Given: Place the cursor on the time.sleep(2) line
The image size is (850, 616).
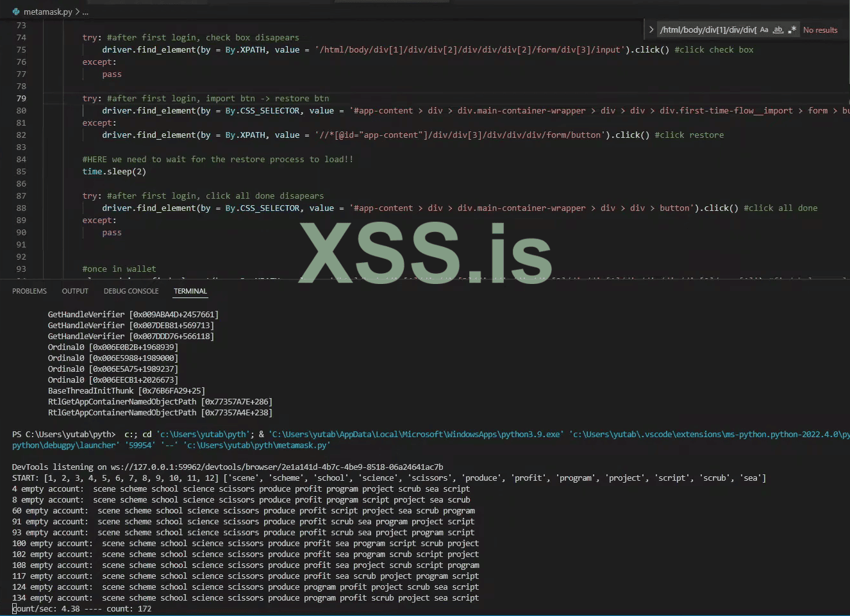Looking at the screenshot, I should pyautogui.click(x=112, y=171).
